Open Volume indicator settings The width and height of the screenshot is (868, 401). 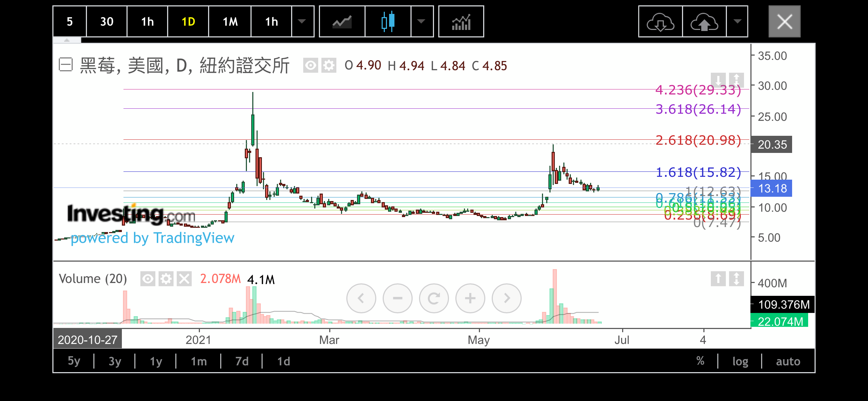(x=166, y=279)
